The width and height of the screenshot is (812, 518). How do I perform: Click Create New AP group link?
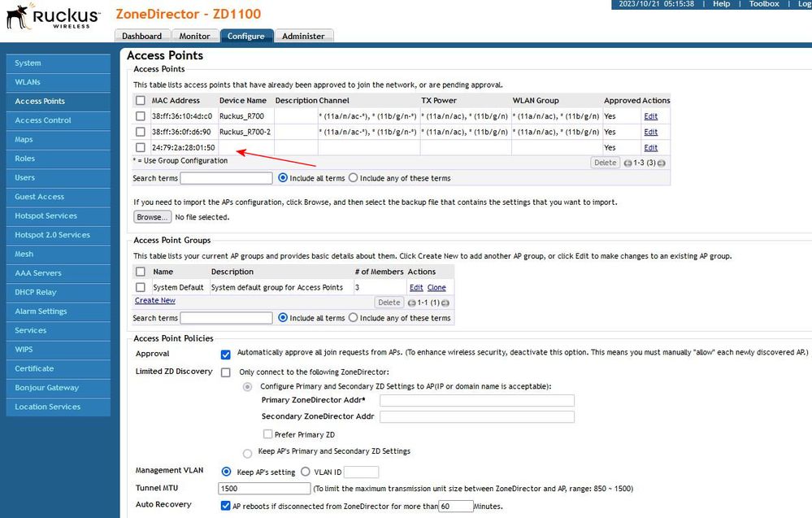click(154, 301)
